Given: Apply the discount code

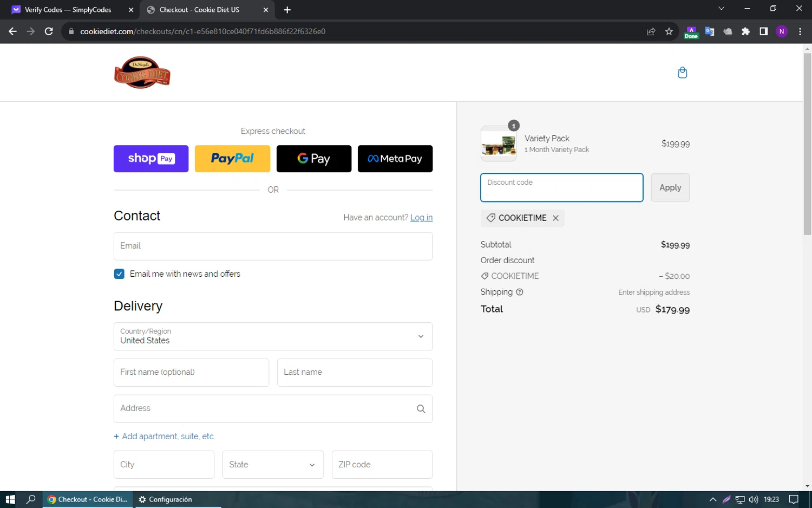Looking at the screenshot, I should (x=670, y=187).
